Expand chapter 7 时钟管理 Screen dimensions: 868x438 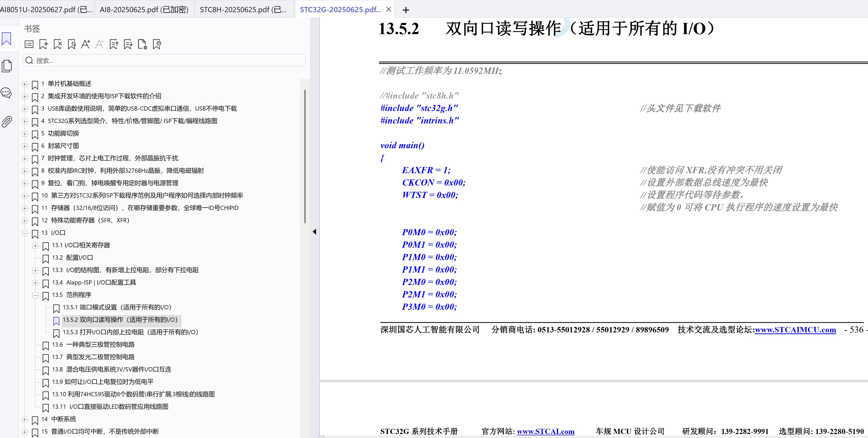click(25, 159)
